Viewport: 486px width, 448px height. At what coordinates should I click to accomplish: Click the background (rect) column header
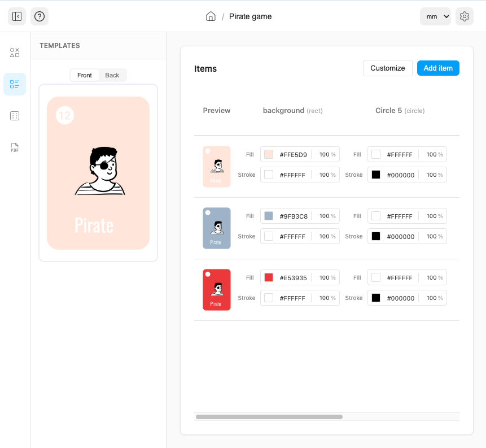292,111
